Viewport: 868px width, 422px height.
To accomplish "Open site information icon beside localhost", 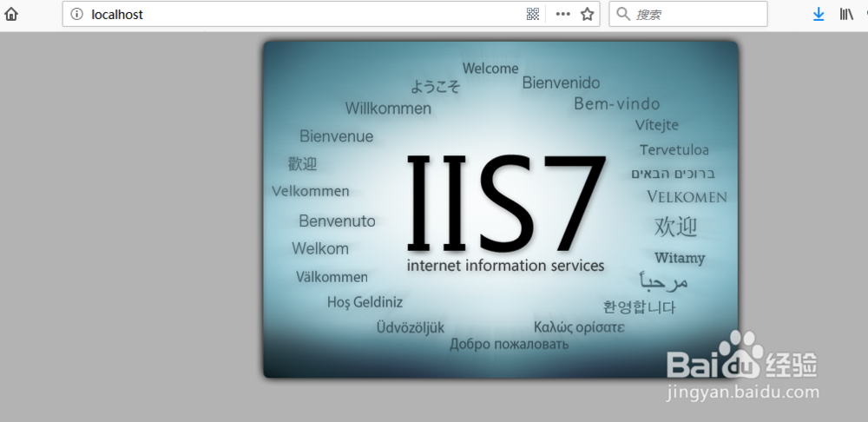I will (77, 15).
